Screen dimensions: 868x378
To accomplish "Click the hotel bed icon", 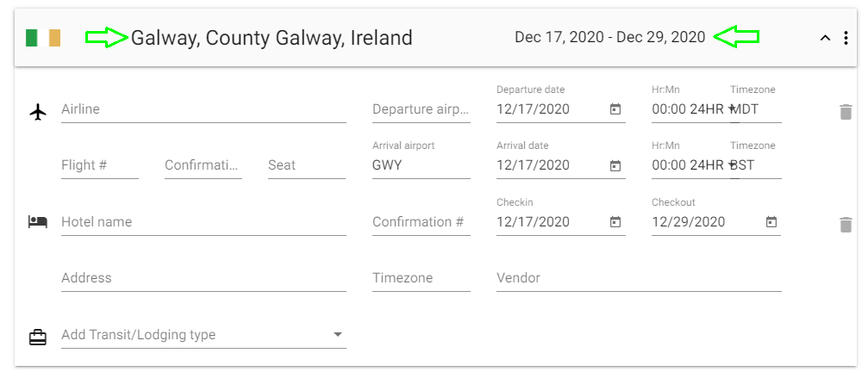I will 37,222.
